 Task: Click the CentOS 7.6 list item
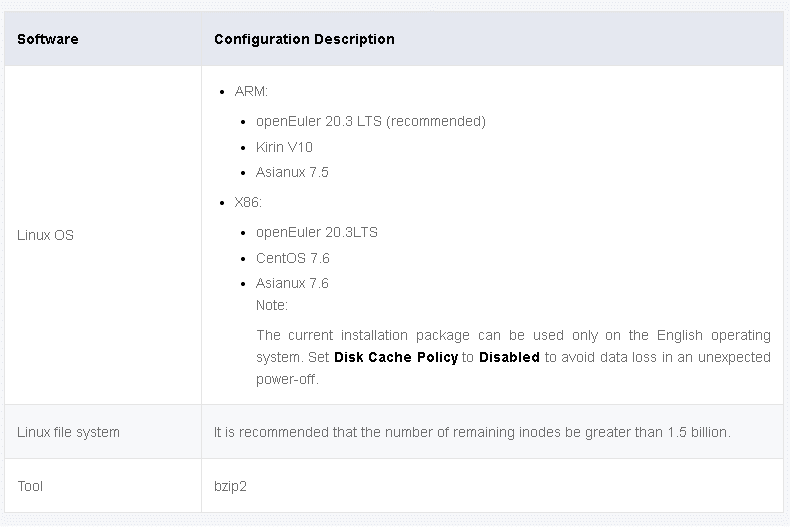[x=293, y=258]
